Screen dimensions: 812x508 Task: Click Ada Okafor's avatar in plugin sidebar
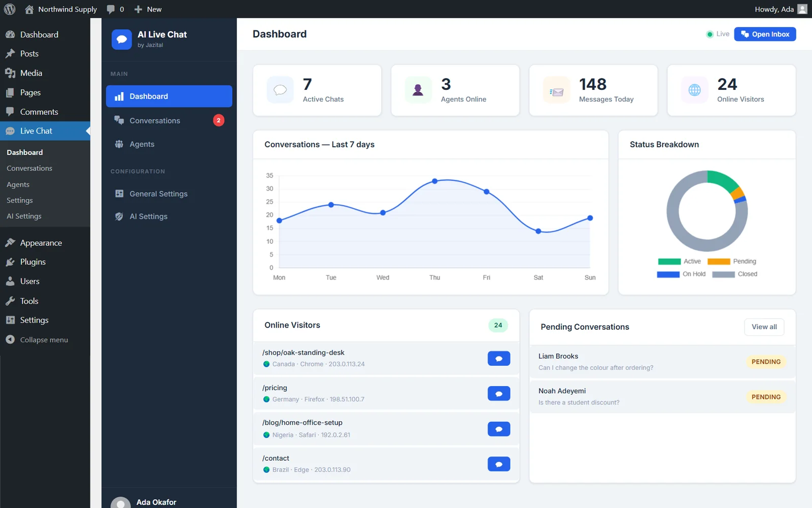(x=120, y=503)
